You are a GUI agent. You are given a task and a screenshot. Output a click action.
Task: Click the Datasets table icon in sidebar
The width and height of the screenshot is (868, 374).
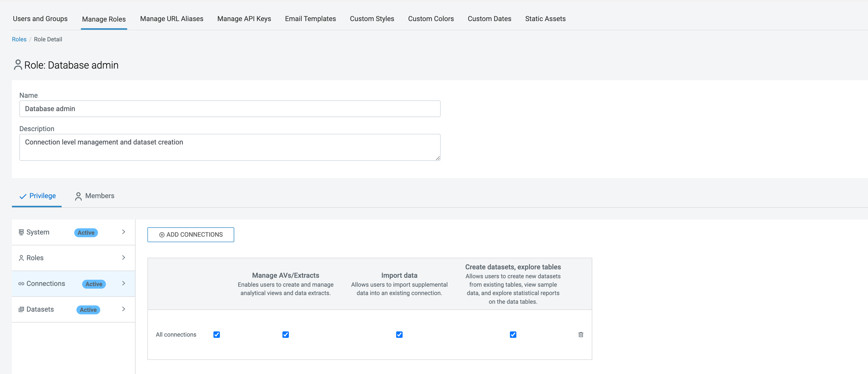21,309
